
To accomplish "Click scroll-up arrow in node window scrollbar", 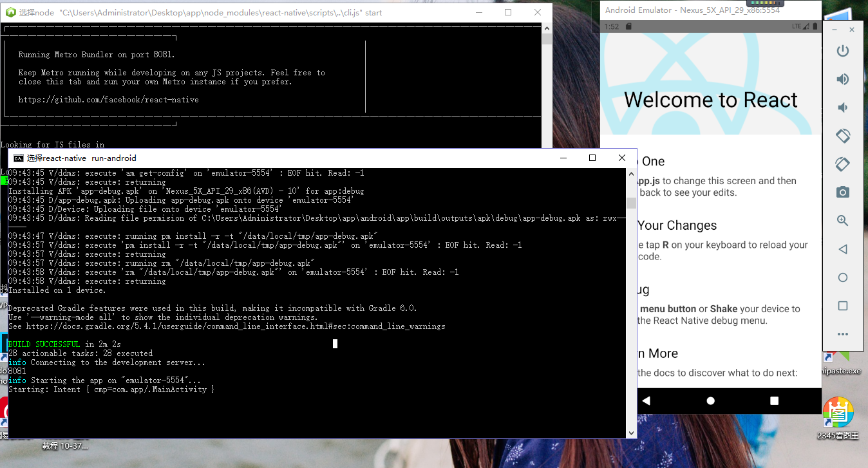I will (547, 28).
